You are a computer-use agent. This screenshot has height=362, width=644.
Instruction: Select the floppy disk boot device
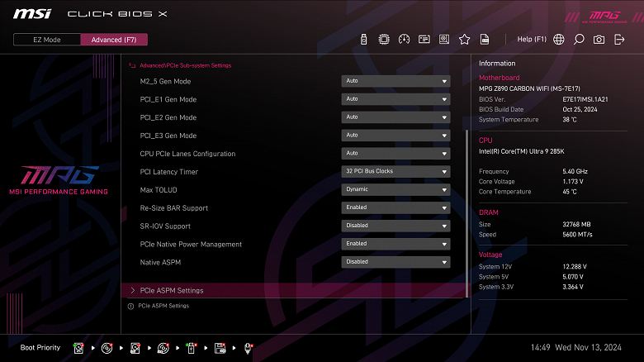[x=220, y=348]
